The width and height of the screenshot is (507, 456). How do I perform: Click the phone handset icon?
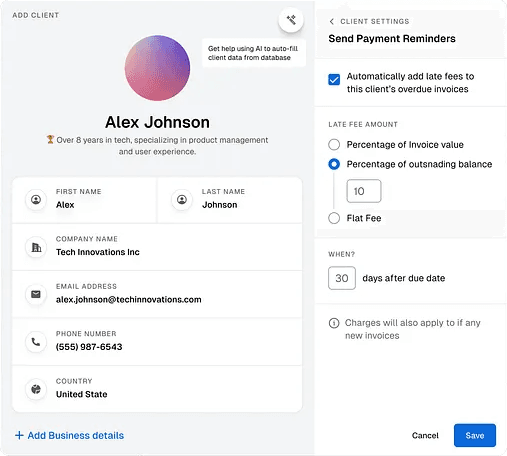pyautogui.click(x=36, y=342)
